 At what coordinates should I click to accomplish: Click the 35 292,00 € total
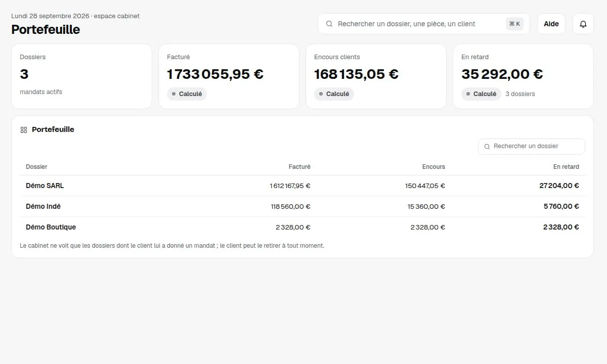point(502,74)
